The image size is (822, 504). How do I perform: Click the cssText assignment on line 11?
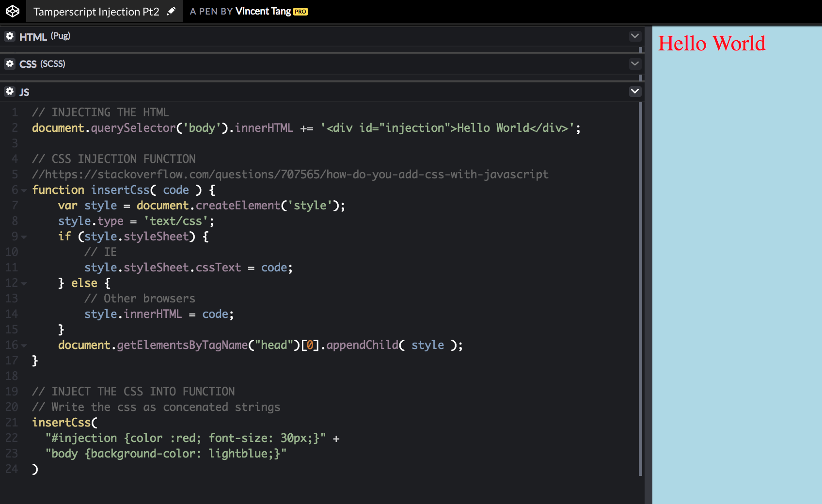189,268
